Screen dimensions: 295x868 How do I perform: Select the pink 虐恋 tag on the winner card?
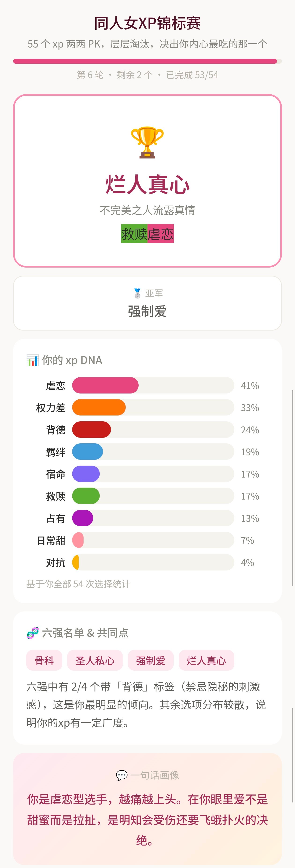pyautogui.click(x=160, y=234)
